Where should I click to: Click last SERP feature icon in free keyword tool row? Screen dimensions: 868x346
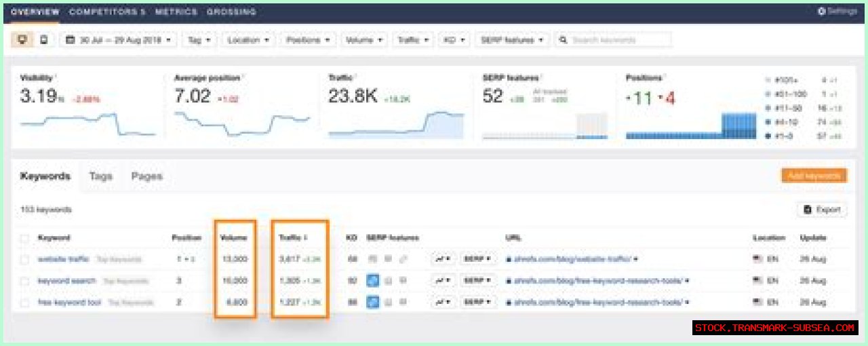coord(403,302)
